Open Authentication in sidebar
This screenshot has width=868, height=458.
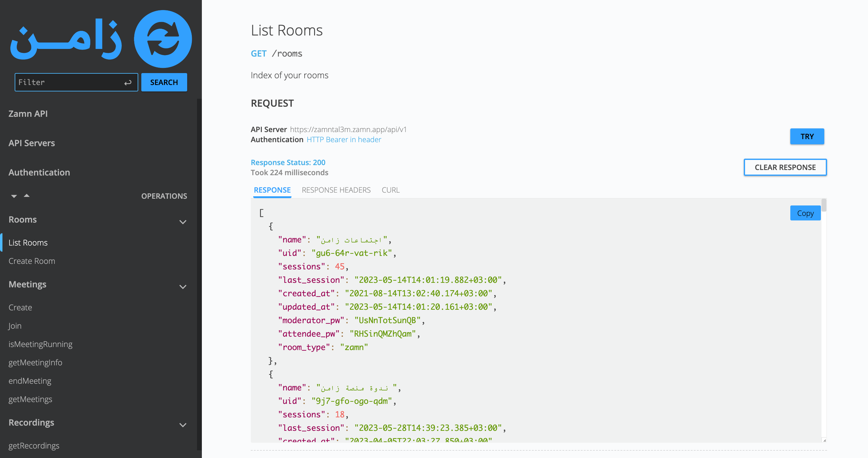click(x=39, y=172)
